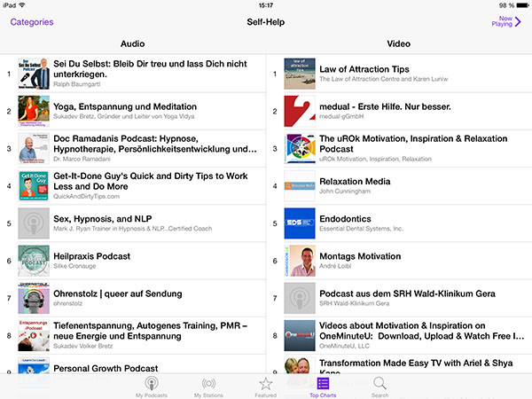The image size is (532, 399).
Task: Open Personal Growth Podcast title
Action: coord(106,369)
